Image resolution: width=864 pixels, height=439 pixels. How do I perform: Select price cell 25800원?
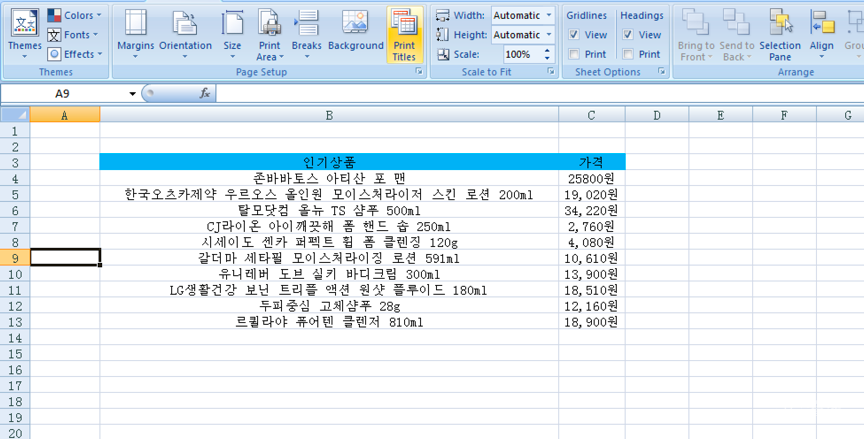592,178
